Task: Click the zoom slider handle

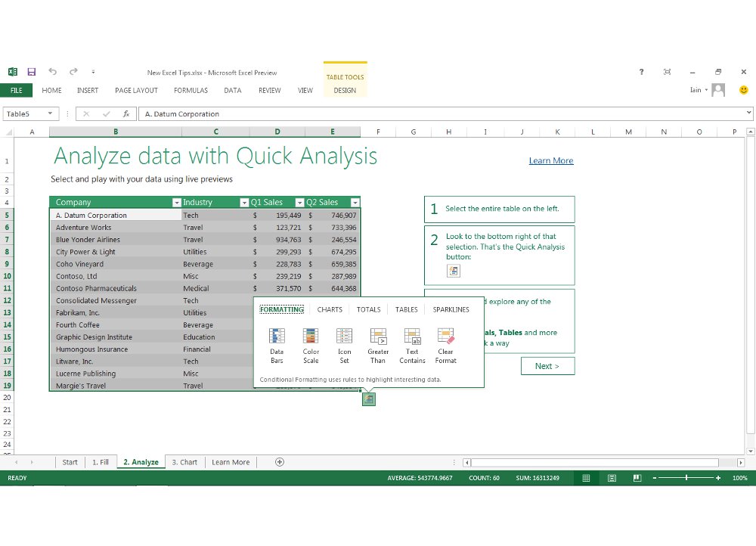Action: [686, 477]
